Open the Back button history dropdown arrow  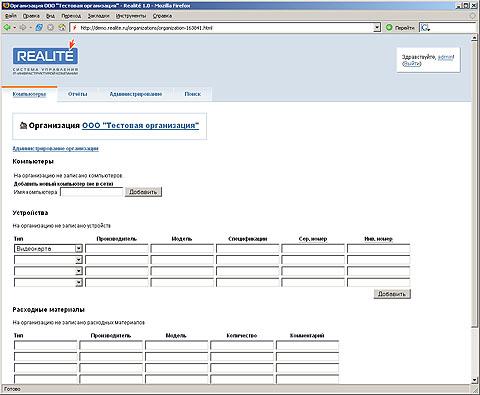pos(14,28)
